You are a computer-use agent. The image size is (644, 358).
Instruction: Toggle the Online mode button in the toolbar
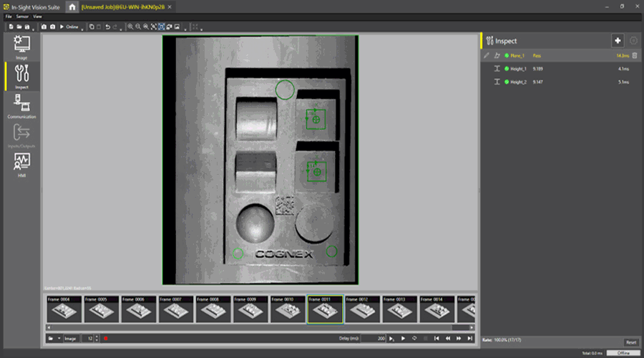click(x=69, y=26)
